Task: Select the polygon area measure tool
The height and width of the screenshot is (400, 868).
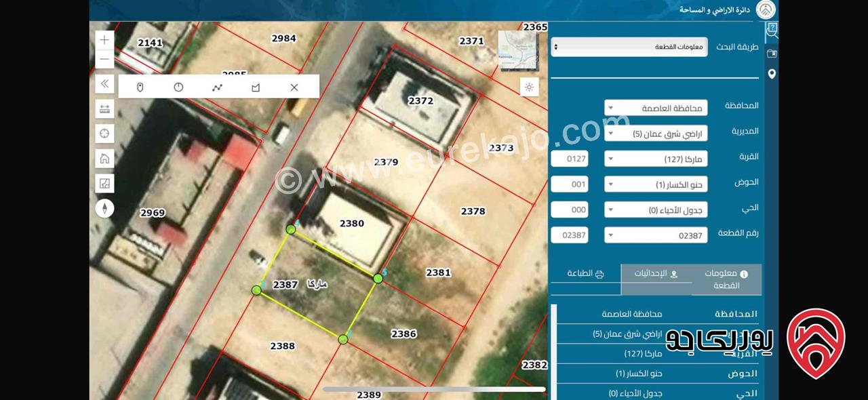Action: pyautogui.click(x=256, y=87)
